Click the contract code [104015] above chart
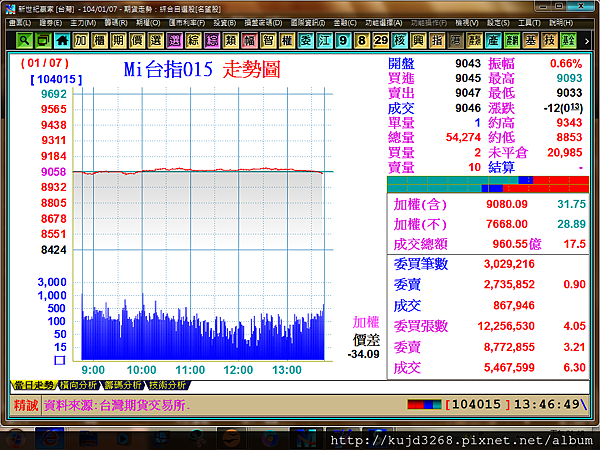 point(56,80)
